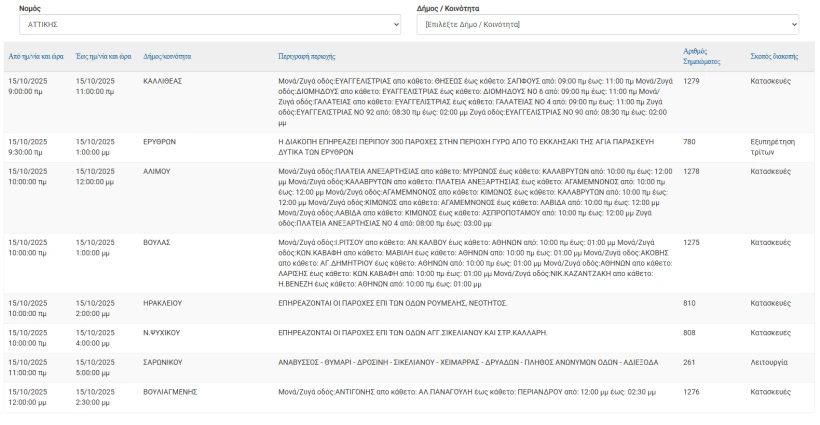
Task: Click the Κατασκευές cell in ΚΑΛΛΙΘΕΑΣ row
Action: pos(770,81)
